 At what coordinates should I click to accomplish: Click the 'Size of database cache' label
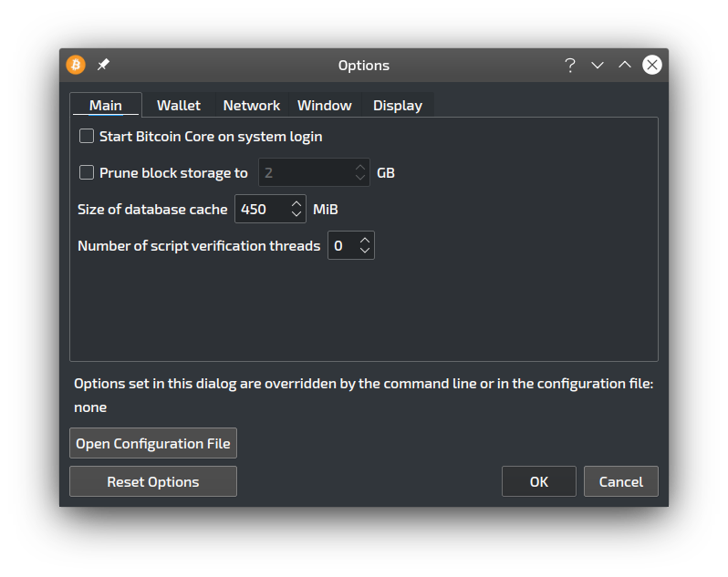click(152, 209)
